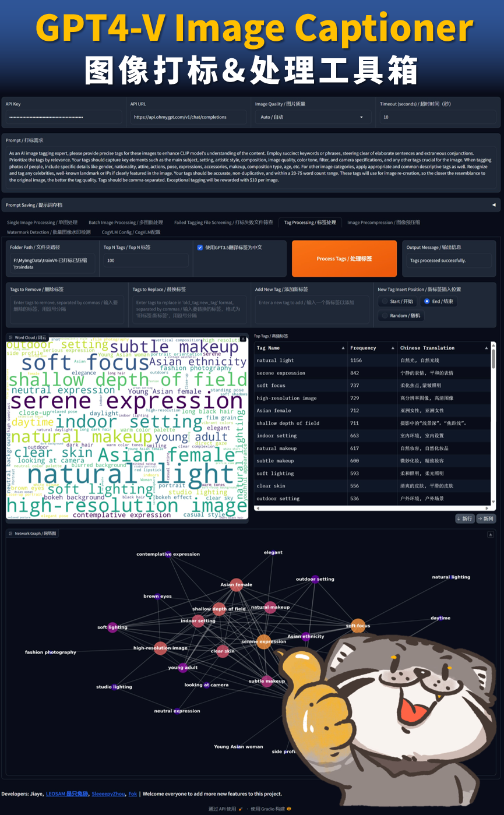Image resolution: width=504 pixels, height=815 pixels.
Task: Click the 'high-resolution image' table cell
Action: (x=300, y=398)
